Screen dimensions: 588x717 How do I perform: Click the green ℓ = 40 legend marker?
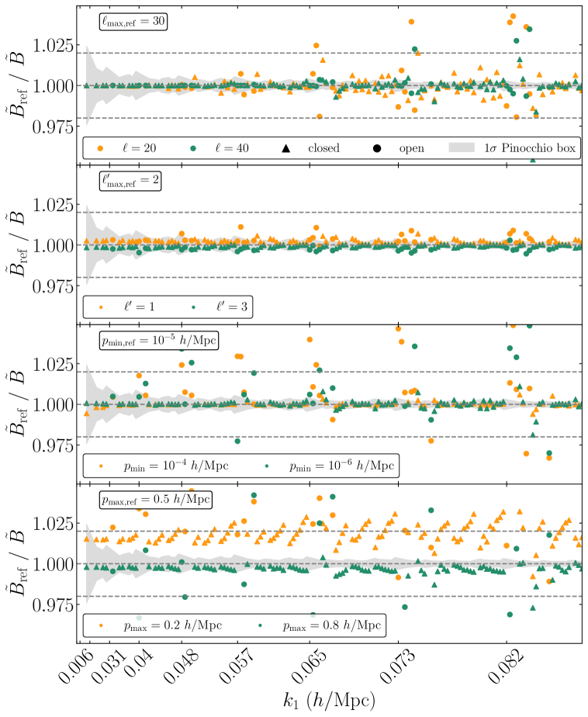[x=193, y=148]
